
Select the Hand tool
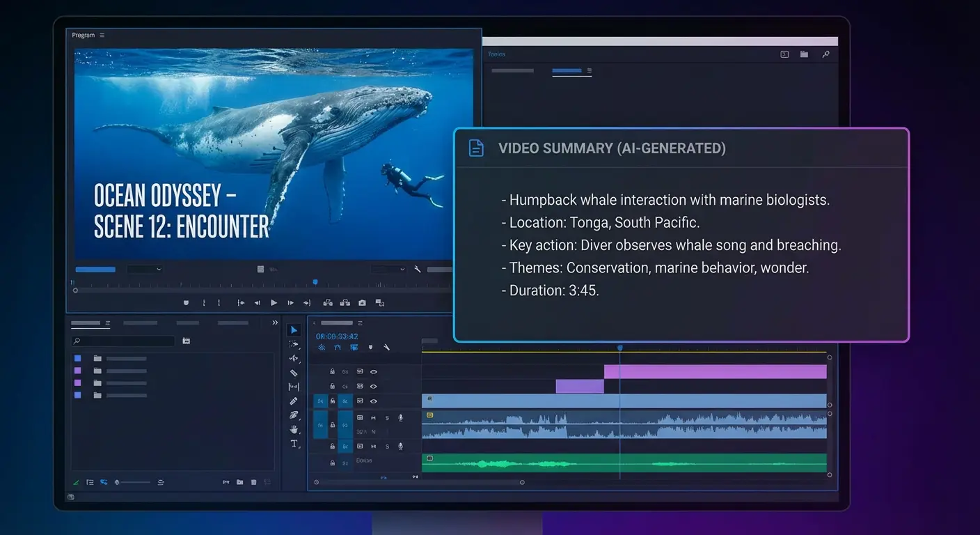pyautogui.click(x=294, y=429)
